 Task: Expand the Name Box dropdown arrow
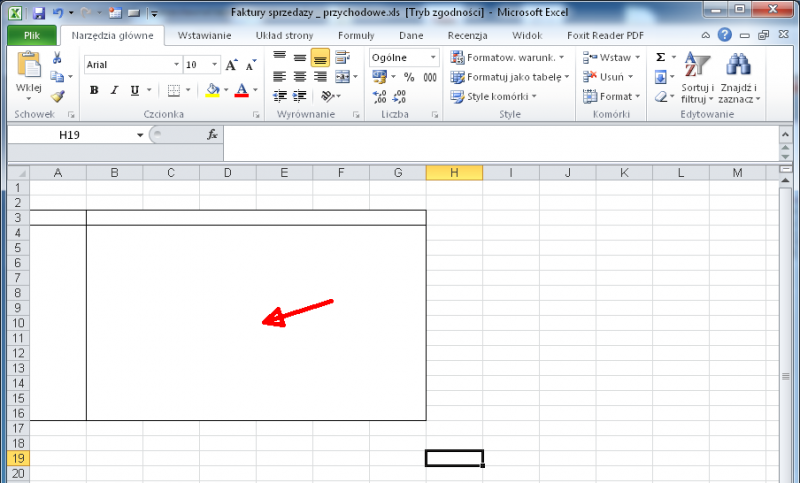click(140, 135)
